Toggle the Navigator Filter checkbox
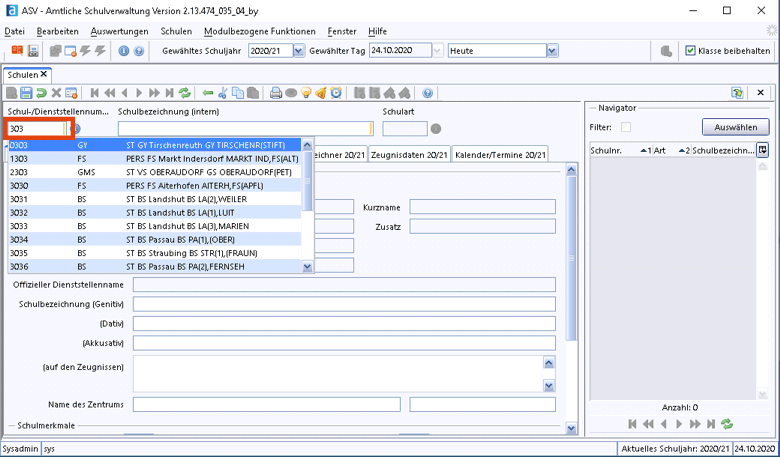This screenshot has width=780, height=457. [x=626, y=127]
